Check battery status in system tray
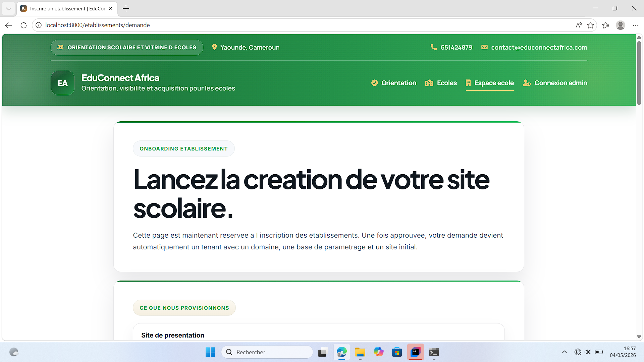Image resolution: width=644 pixels, height=362 pixels. (599, 352)
